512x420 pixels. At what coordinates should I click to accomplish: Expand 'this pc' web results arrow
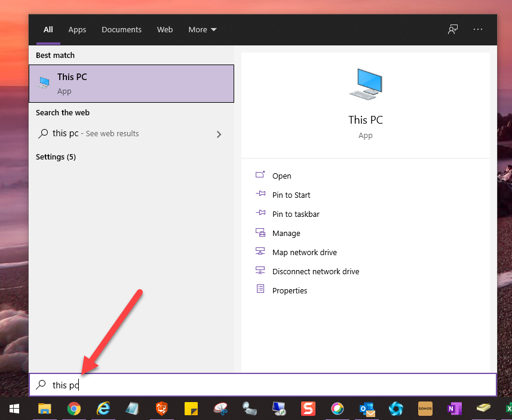click(219, 134)
